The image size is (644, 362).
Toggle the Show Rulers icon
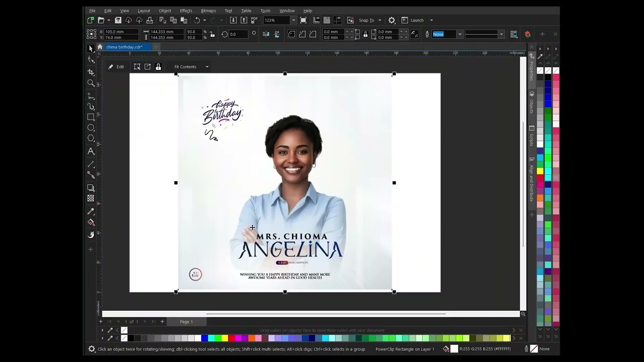coord(316,20)
